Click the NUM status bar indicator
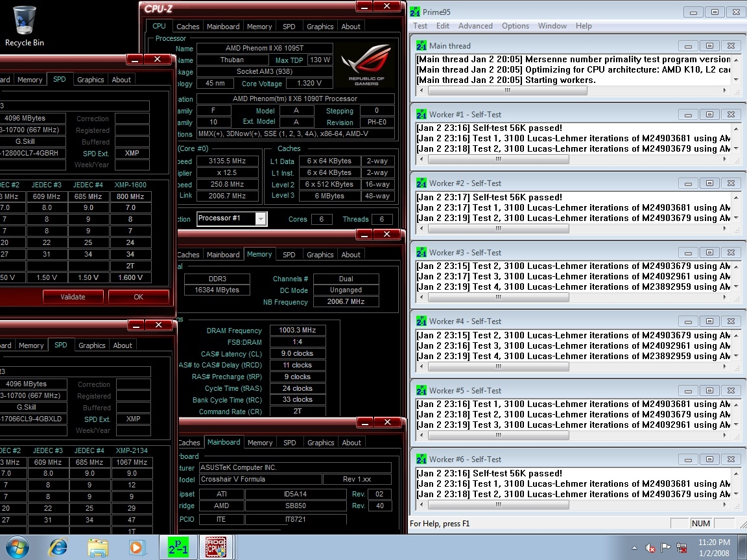This screenshot has width=747, height=560. pos(701,523)
